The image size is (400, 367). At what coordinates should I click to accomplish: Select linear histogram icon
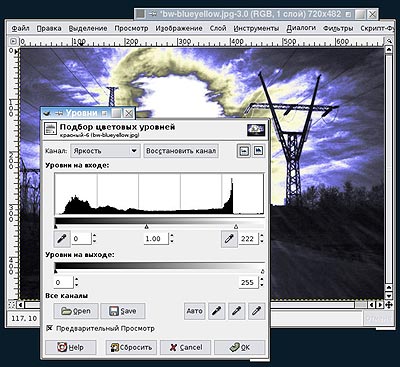coord(244,151)
